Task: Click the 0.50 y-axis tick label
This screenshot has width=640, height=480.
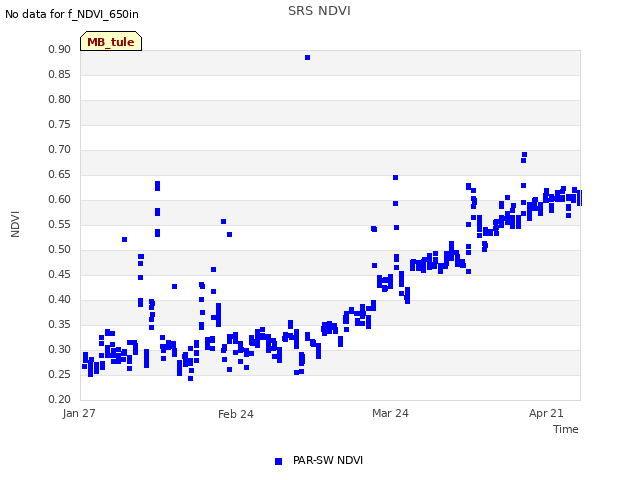Action: click(60, 249)
